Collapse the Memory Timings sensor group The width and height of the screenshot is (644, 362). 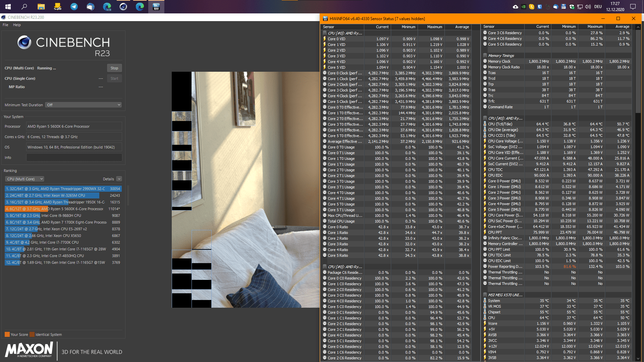(x=485, y=56)
